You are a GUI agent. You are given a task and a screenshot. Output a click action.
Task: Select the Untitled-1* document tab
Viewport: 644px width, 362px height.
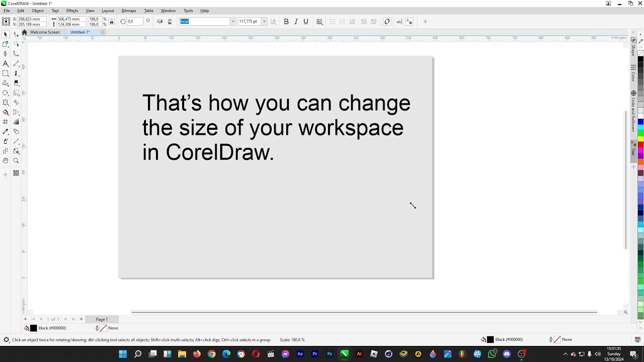click(80, 32)
